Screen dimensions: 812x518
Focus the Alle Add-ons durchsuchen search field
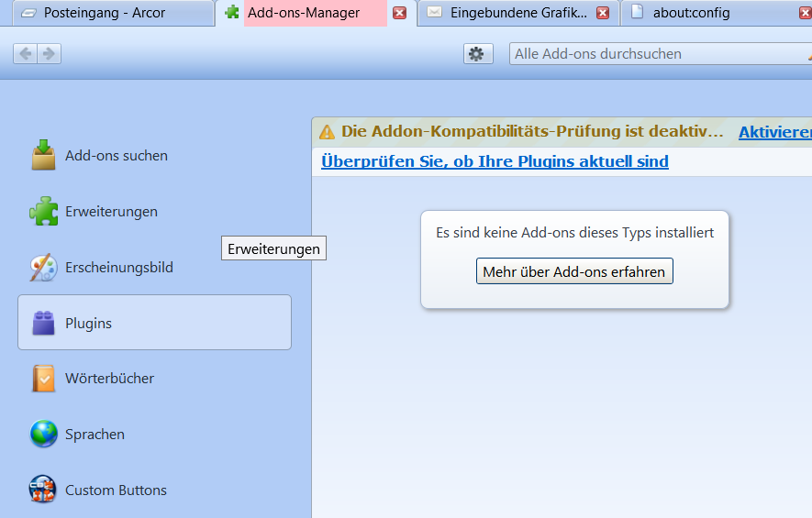coord(661,54)
